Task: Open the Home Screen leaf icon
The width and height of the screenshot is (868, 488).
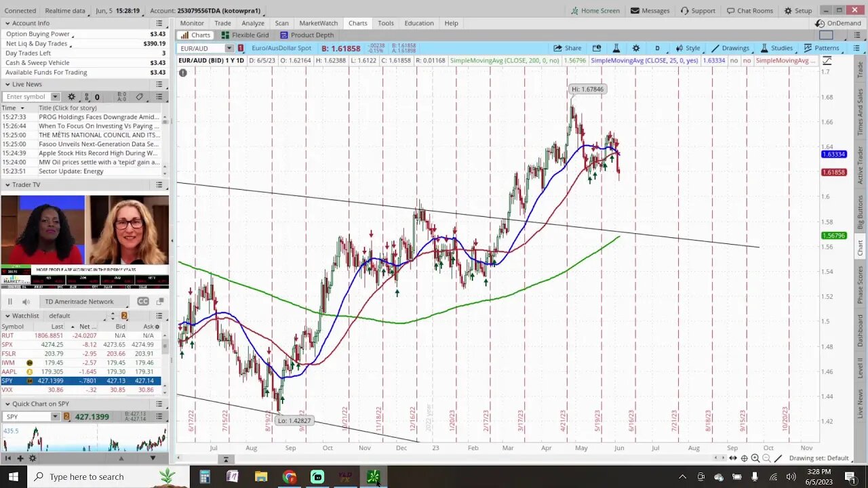Action: [574, 11]
